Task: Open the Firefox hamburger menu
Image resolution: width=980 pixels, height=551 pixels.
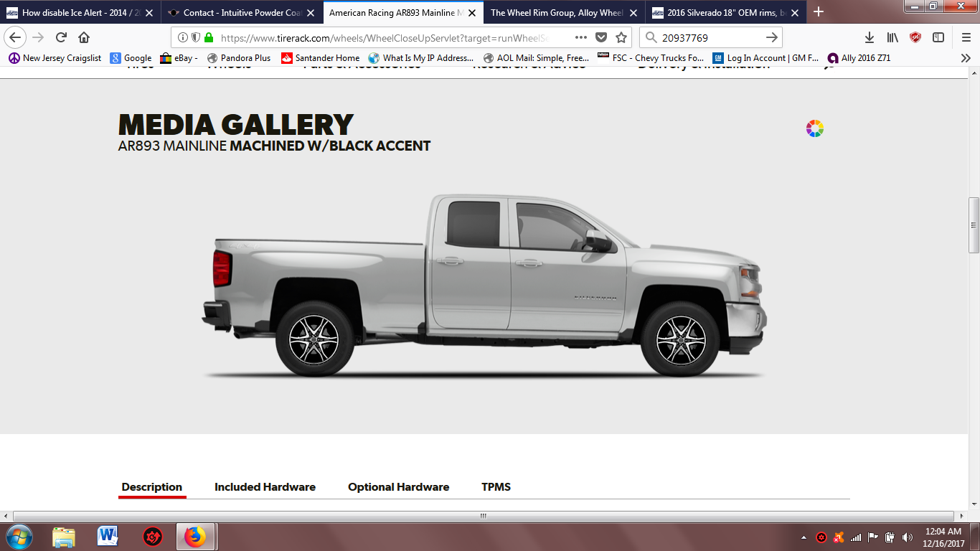Action: pos(966,37)
